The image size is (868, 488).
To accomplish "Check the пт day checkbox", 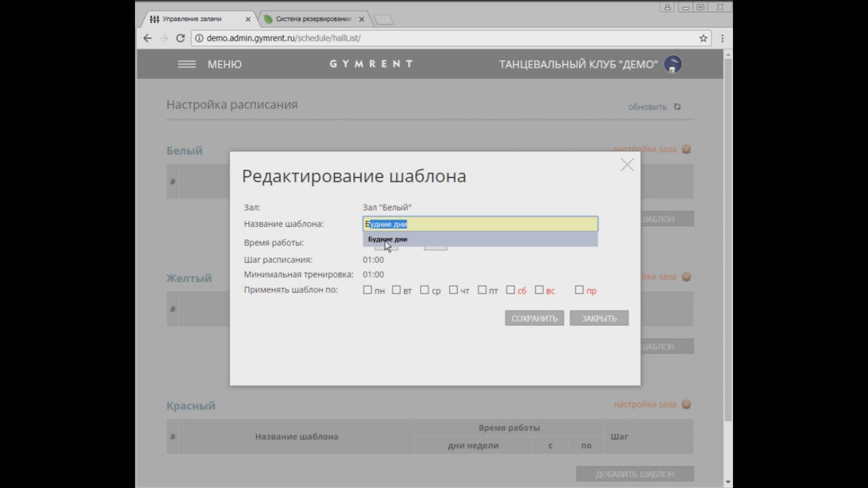I will 482,290.
